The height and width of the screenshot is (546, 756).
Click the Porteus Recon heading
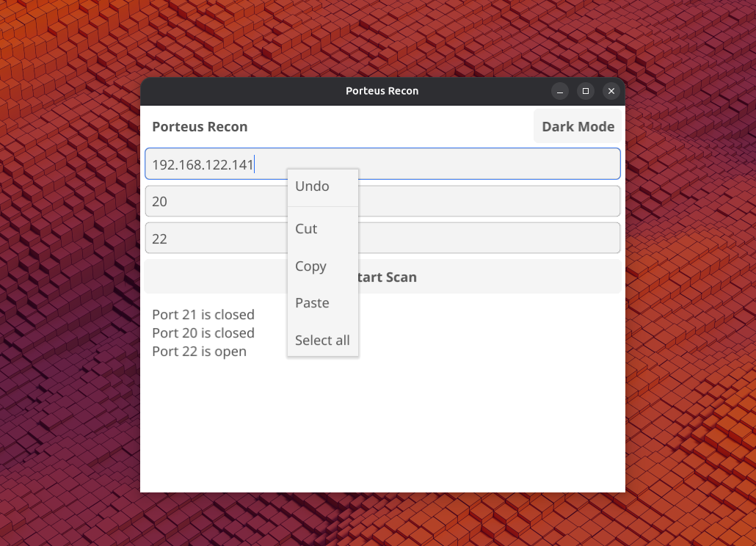tap(200, 126)
